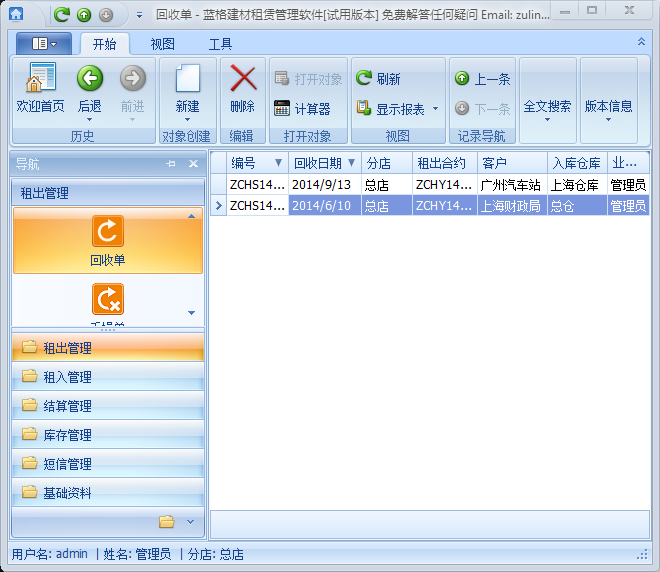The width and height of the screenshot is (660, 572).
Task: Select the 租出管理 folder group
Action: (x=108, y=347)
